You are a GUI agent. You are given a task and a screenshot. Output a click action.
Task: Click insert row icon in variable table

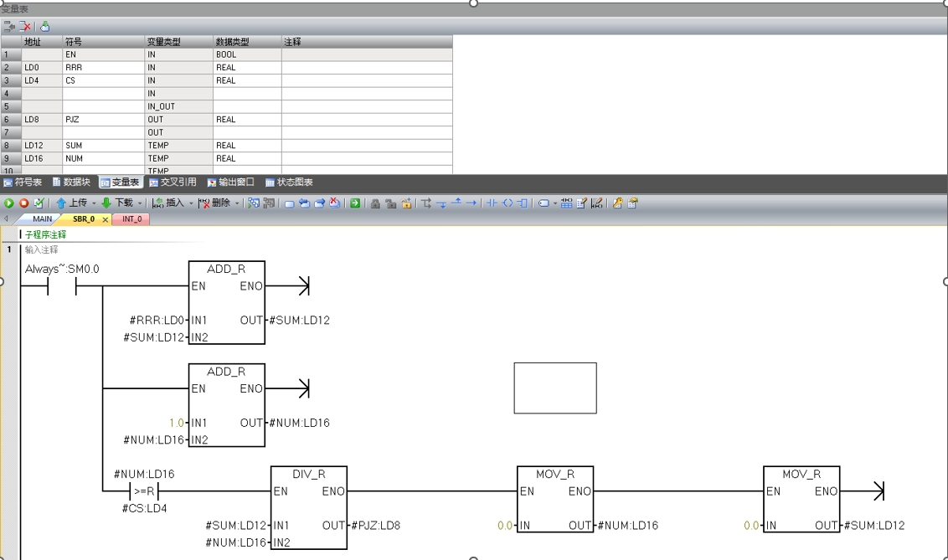(x=9, y=27)
